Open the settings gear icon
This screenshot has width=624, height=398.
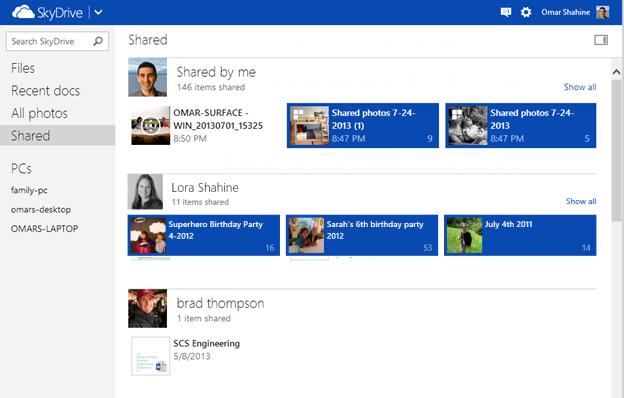[526, 12]
